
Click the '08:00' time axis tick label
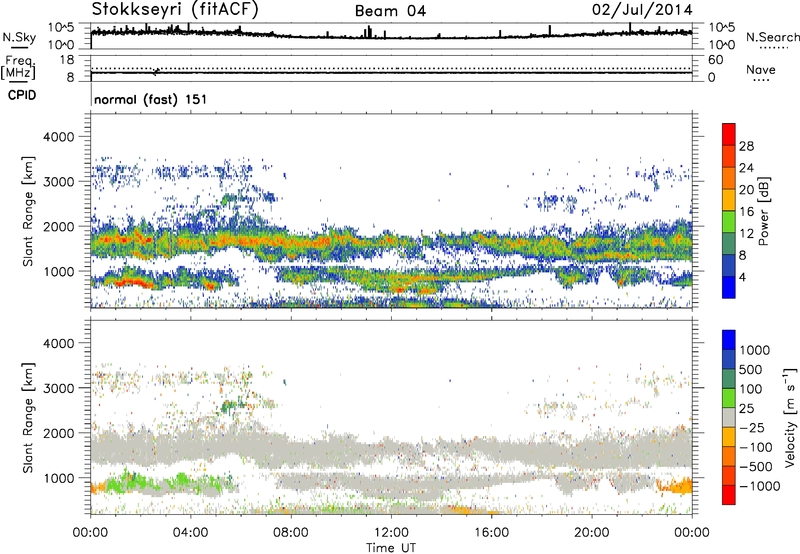click(291, 532)
